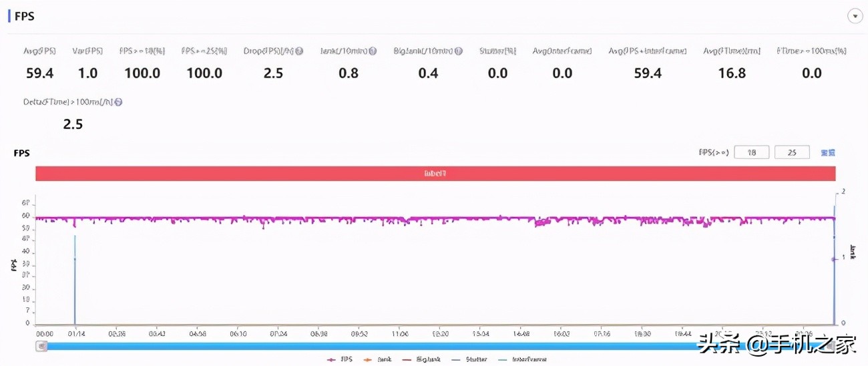Click the FTime>=100ms value 0.0

point(811,73)
